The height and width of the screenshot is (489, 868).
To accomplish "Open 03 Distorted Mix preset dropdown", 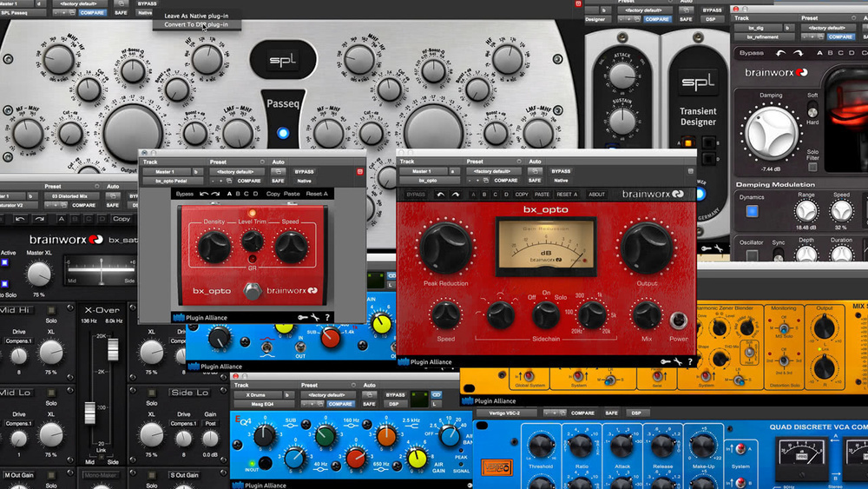I will coord(71,196).
